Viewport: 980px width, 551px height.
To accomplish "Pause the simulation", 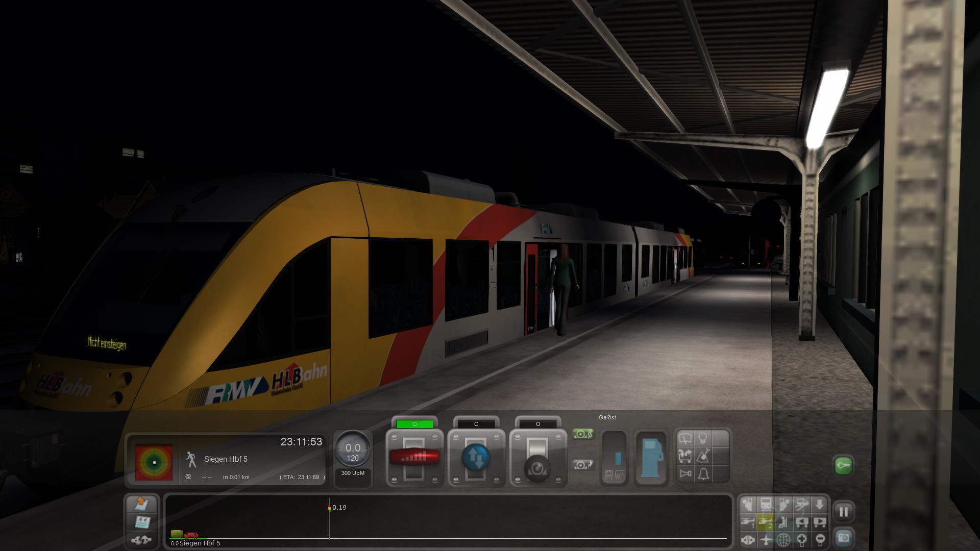I will coord(843,512).
